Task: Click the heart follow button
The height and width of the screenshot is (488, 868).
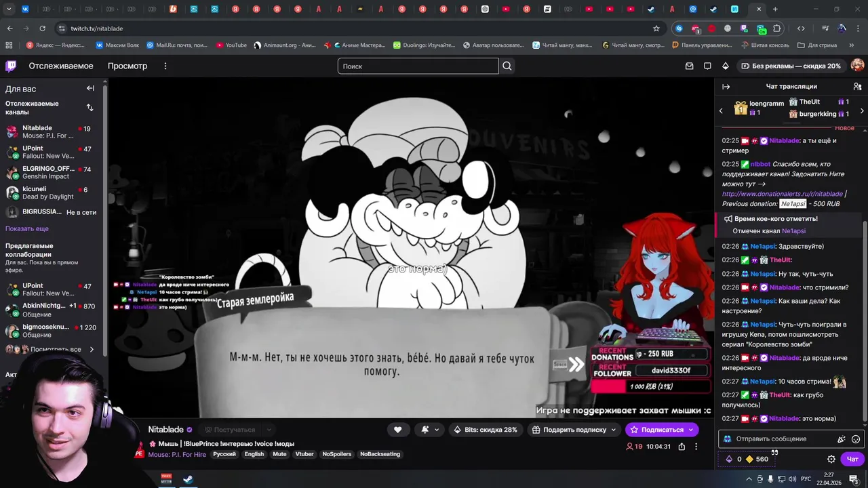Action: [398, 430]
